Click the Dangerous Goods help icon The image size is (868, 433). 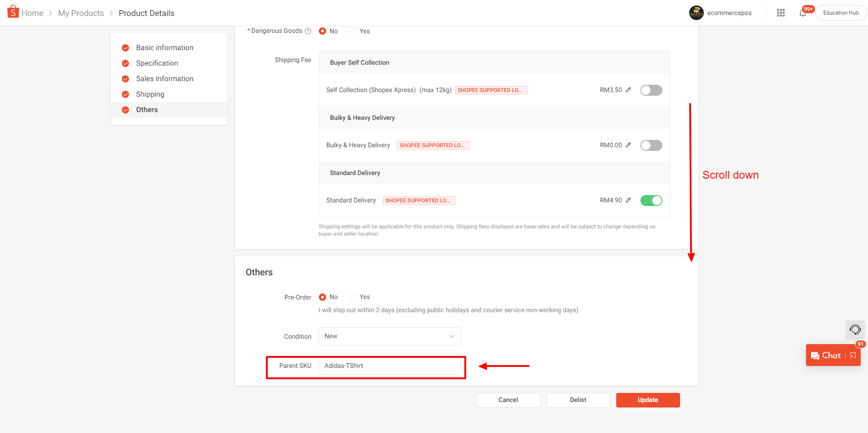[x=308, y=31]
